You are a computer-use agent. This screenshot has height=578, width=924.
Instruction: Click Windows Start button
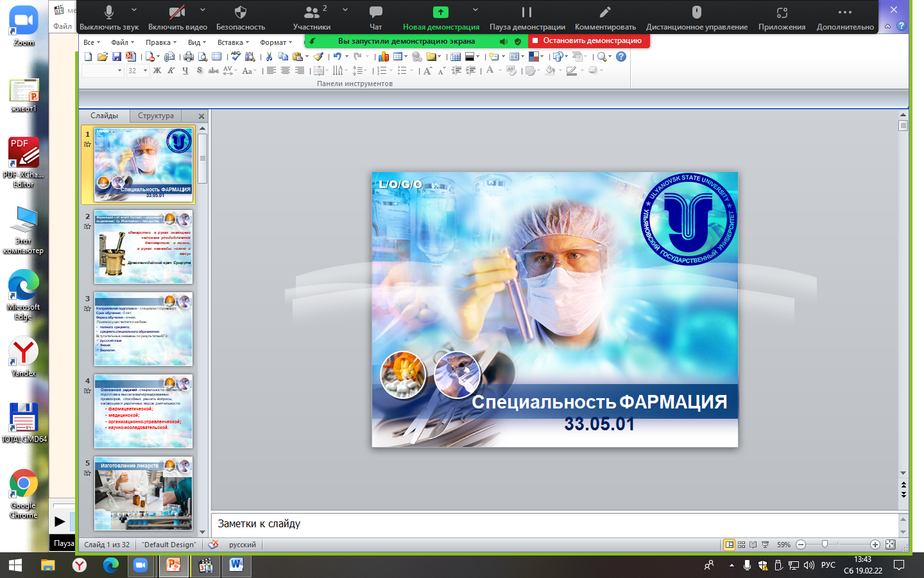(15, 565)
